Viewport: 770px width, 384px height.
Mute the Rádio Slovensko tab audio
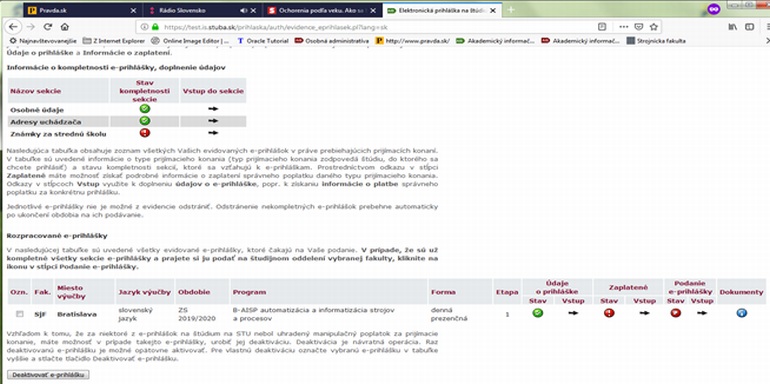(244, 10)
